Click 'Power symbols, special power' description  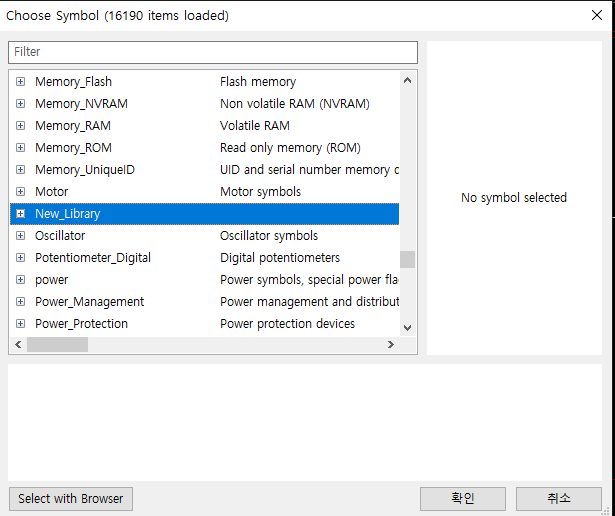pyautogui.click(x=309, y=280)
